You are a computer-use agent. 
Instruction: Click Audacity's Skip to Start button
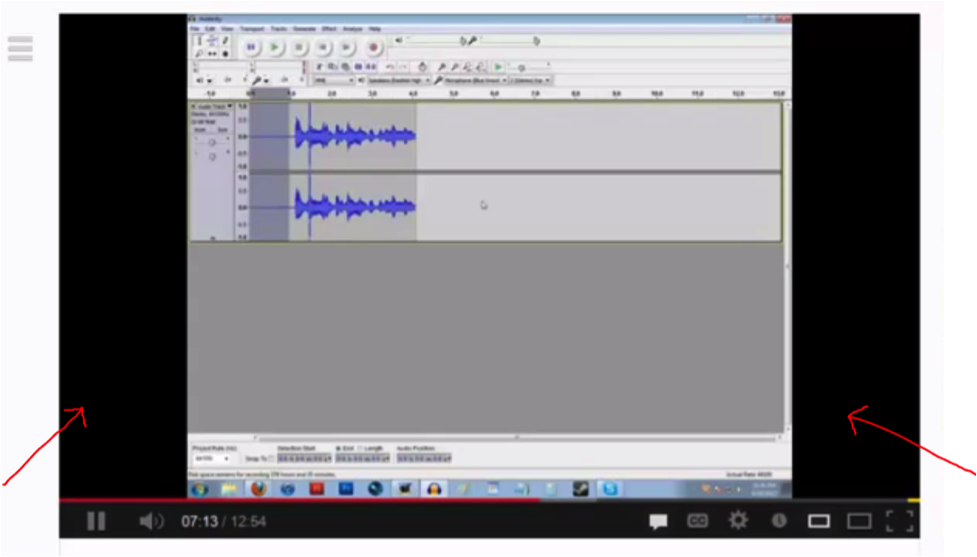[x=323, y=47]
